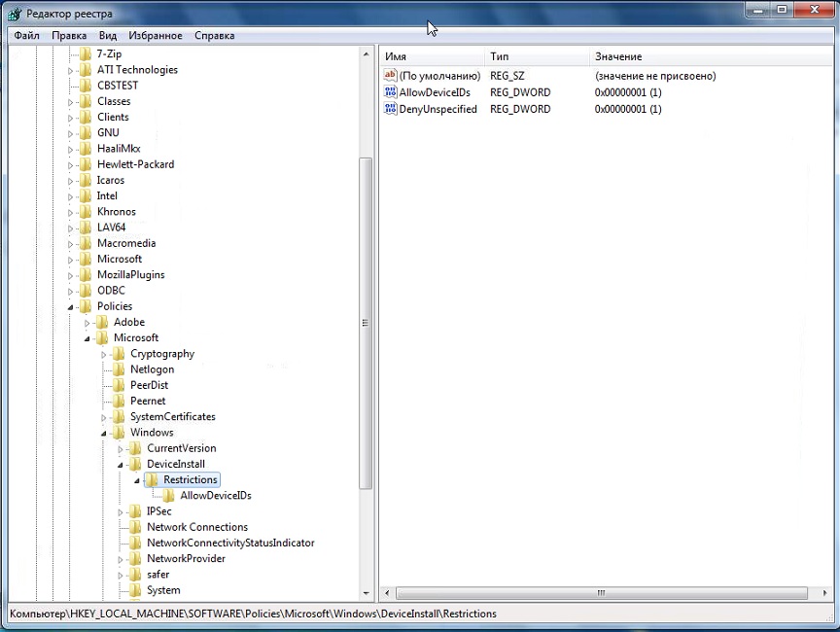This screenshot has height=632, width=840.
Task: Click the 7-Zip folder icon
Action: (x=87, y=53)
